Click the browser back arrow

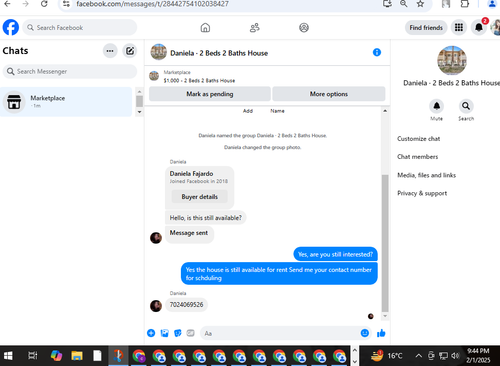pyautogui.click(x=7, y=4)
